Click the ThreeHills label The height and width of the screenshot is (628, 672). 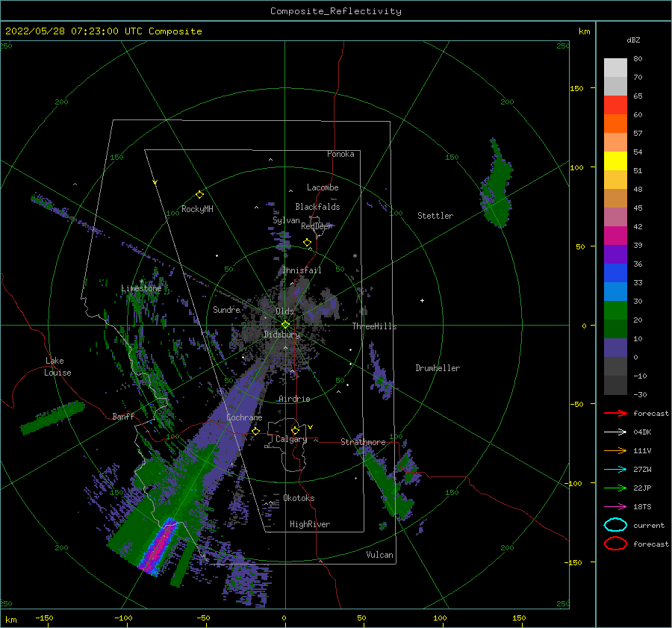(x=375, y=326)
